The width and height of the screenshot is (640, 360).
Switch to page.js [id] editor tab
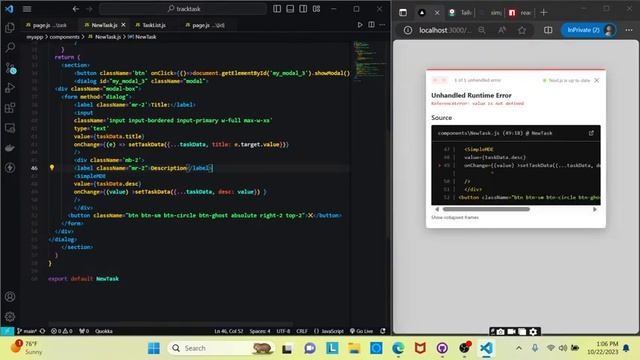[x=205, y=25]
